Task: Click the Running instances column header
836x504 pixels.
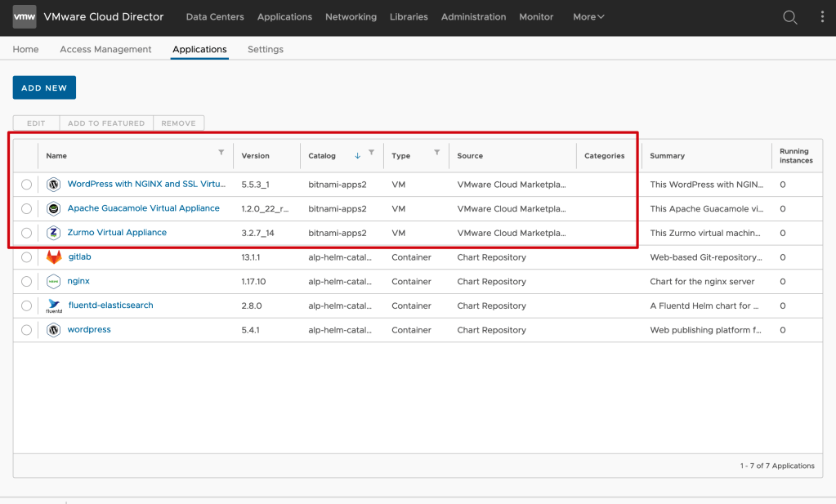Action: pyautogui.click(x=795, y=156)
